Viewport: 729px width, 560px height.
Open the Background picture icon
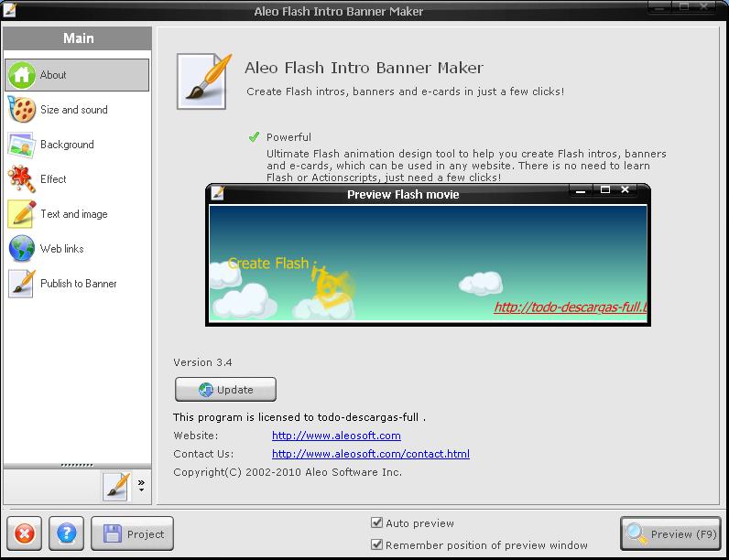click(21, 145)
